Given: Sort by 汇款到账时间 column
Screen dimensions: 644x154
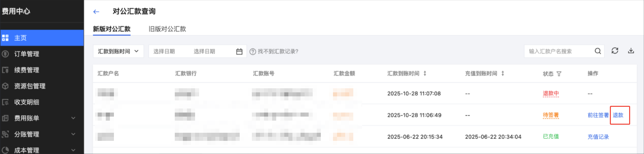Looking at the screenshot, I should click(x=425, y=73).
